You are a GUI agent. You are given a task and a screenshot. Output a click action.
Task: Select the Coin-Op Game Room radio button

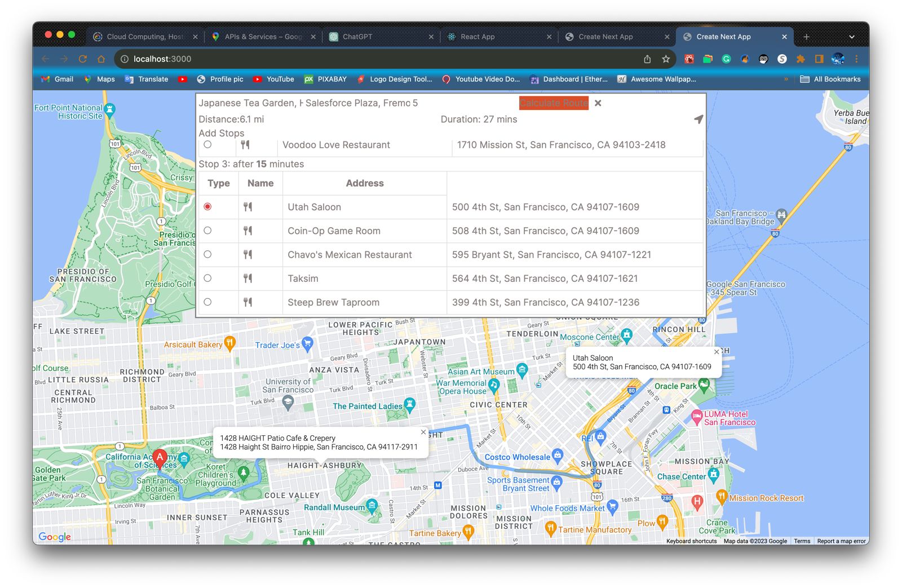tap(207, 231)
